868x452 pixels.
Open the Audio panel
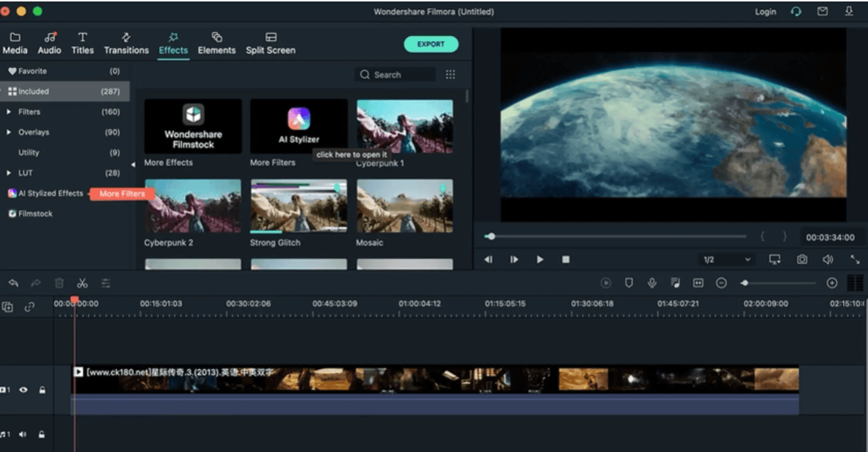(49, 43)
